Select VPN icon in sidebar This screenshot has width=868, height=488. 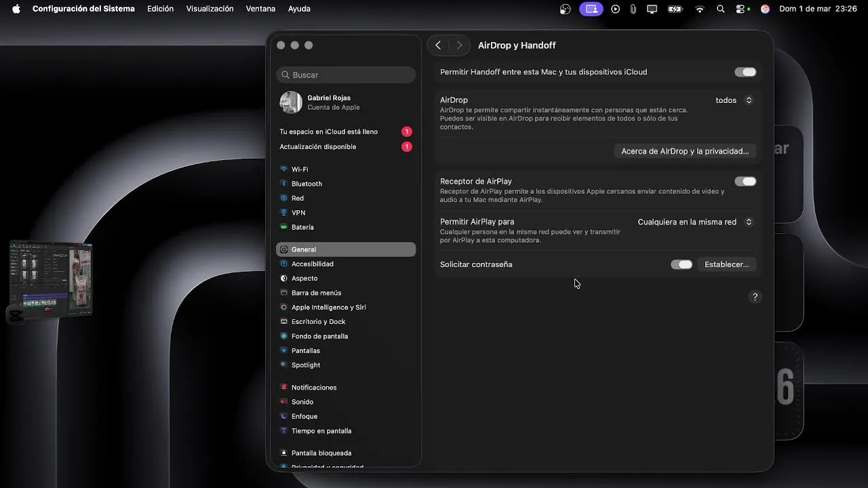click(283, 213)
